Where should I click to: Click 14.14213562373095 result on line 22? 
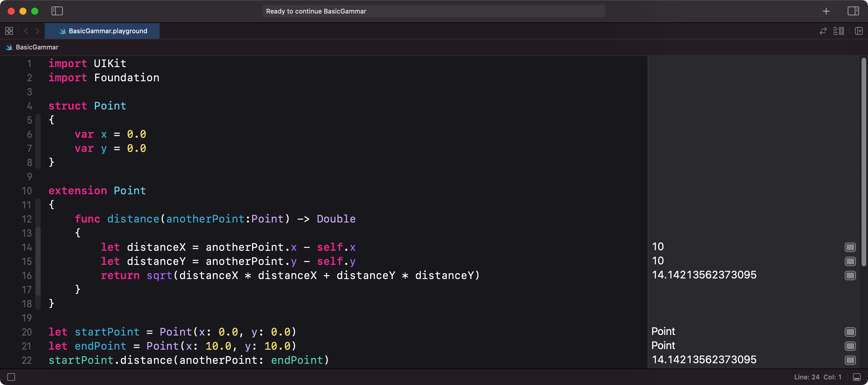[x=704, y=360]
